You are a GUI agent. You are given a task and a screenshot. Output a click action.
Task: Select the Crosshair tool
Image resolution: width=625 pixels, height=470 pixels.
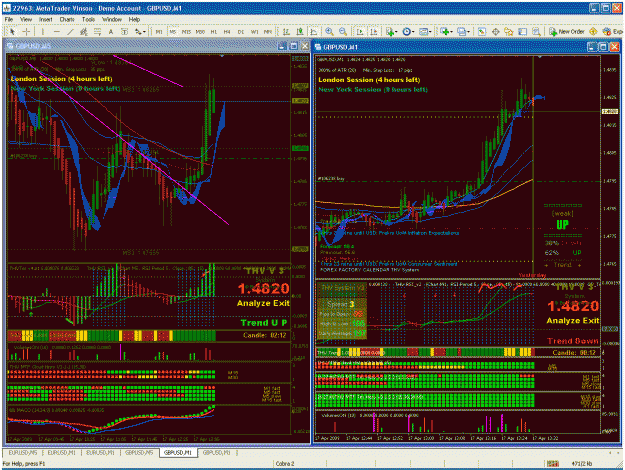point(26,31)
